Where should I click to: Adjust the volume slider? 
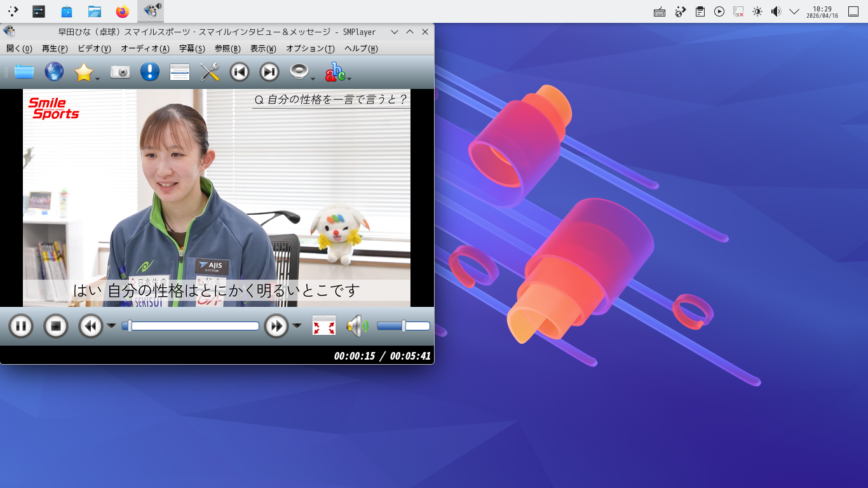[403, 326]
